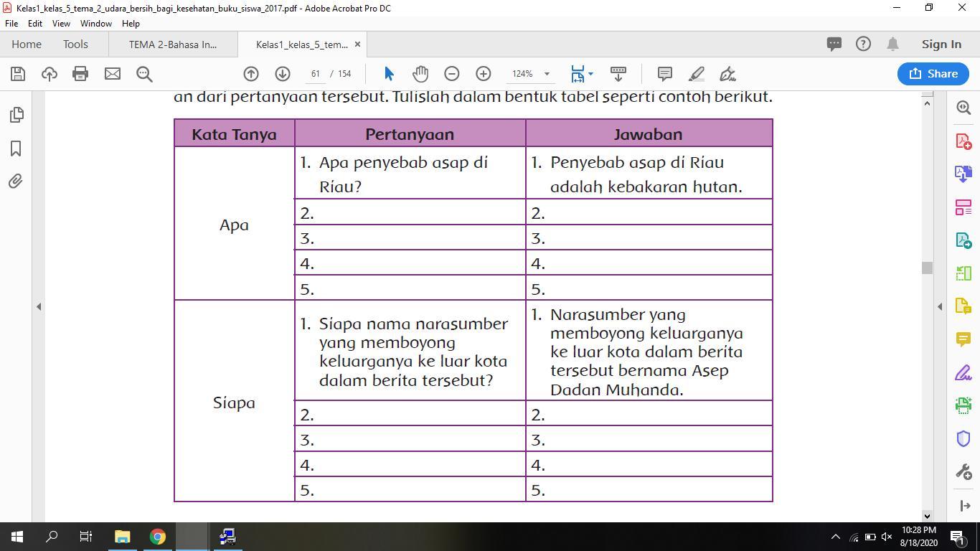Open the Help menu

(131, 24)
